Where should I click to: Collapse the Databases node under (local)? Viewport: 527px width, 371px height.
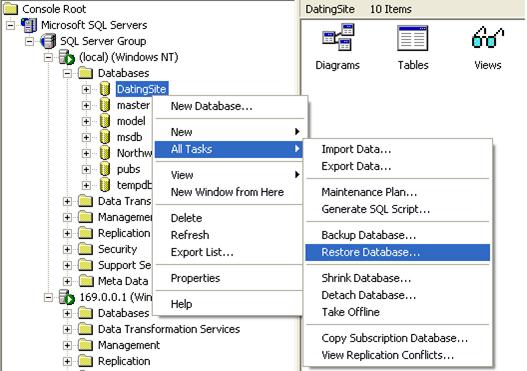67,73
